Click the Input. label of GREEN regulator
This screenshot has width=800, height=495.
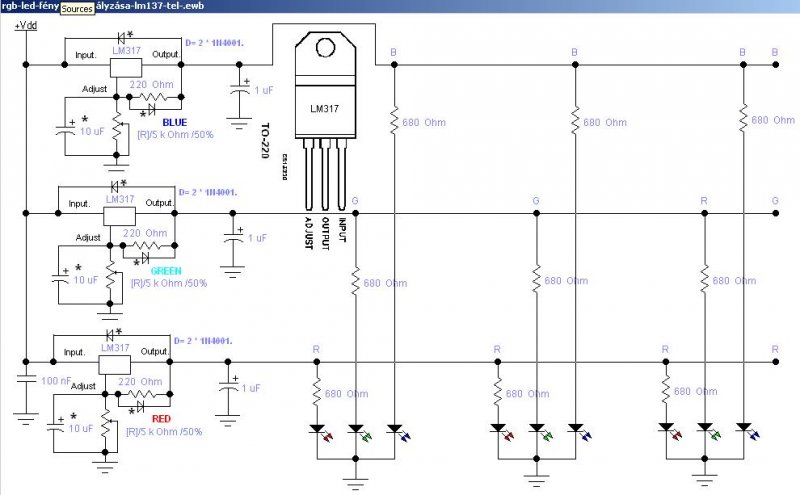click(x=79, y=204)
